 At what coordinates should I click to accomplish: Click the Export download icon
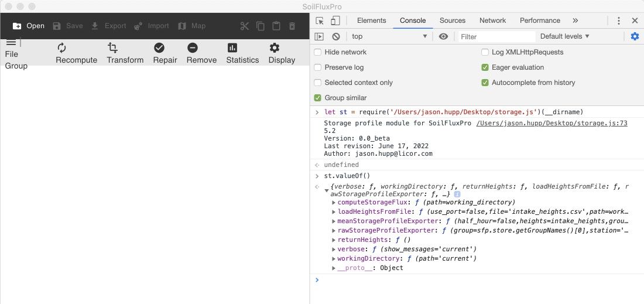tap(95, 26)
